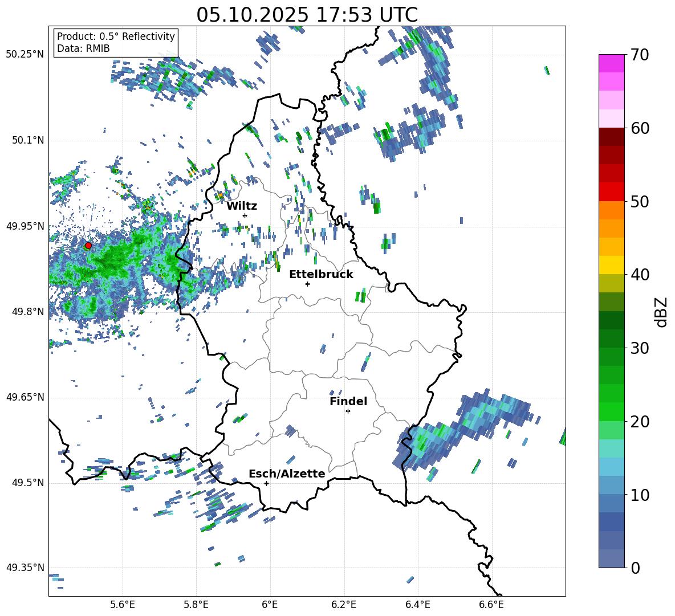Click the 49.95°N latitude label
675x616 pixels.
tap(25, 226)
